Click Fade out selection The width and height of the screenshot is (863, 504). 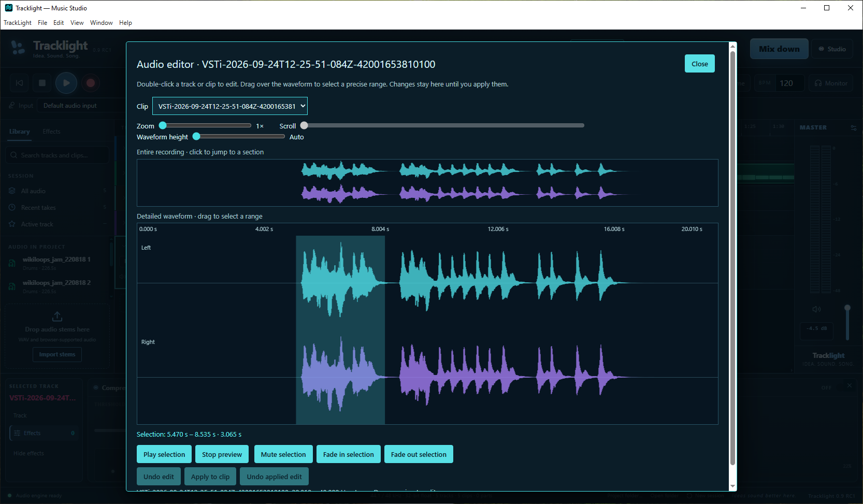pyautogui.click(x=419, y=454)
